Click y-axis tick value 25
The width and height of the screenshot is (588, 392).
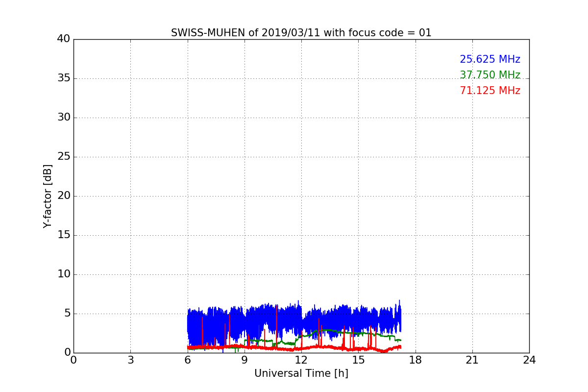click(64, 157)
